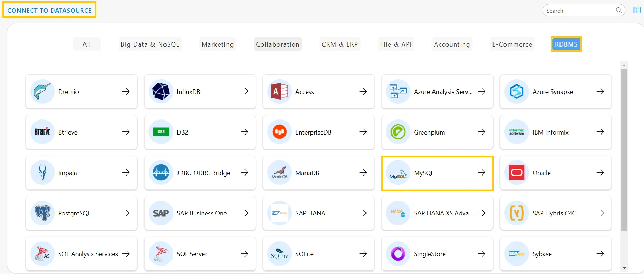Open InfluxDB connector via its arrow
This screenshot has width=644, height=274.
click(x=244, y=91)
